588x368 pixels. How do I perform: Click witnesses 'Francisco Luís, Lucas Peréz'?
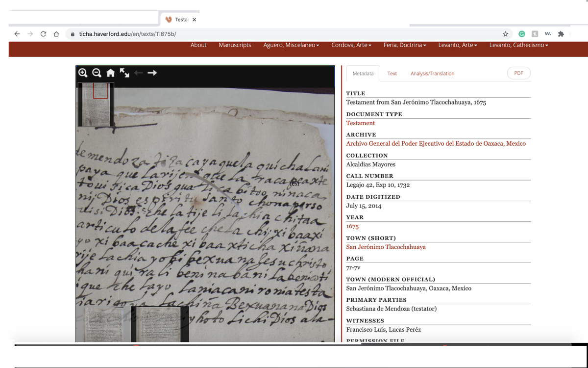[383, 329]
